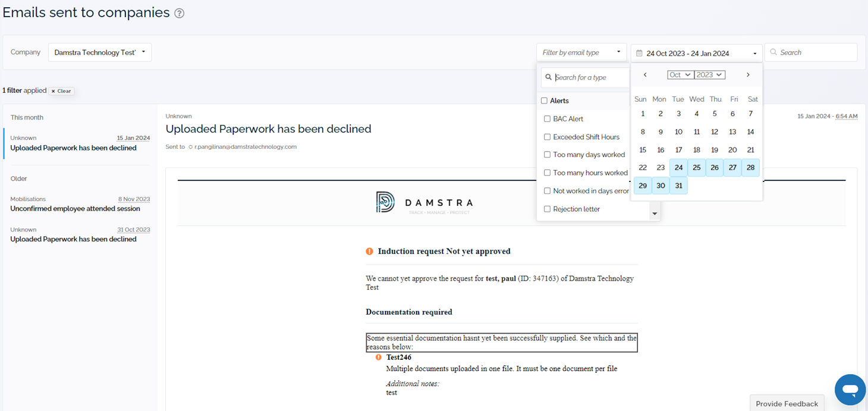The width and height of the screenshot is (868, 411).
Task: Open the chat support bubble
Action: [x=850, y=390]
